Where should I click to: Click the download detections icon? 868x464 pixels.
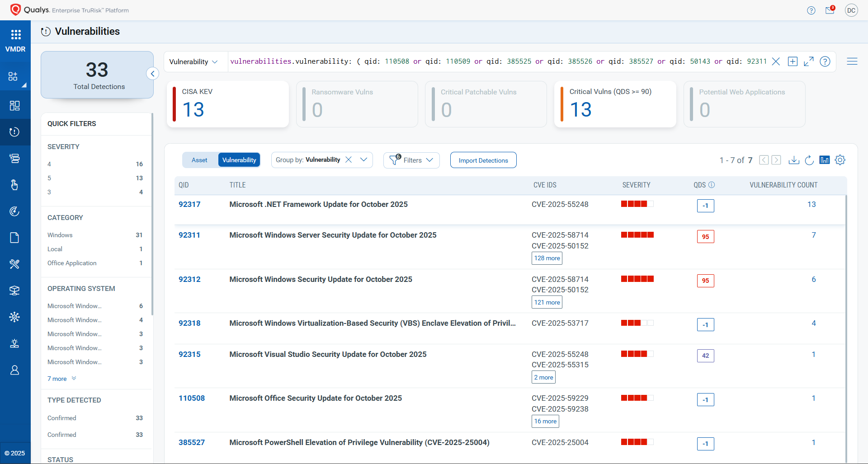coord(794,160)
